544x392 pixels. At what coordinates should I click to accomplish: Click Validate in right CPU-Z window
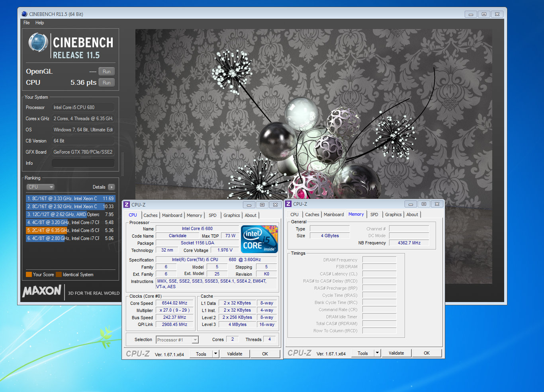[396, 353]
